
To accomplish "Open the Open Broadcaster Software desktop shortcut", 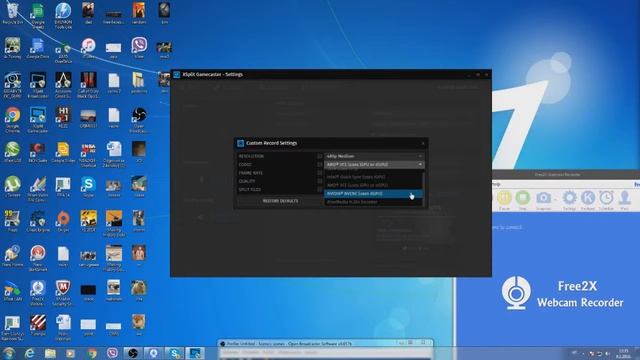I will pos(139,120).
